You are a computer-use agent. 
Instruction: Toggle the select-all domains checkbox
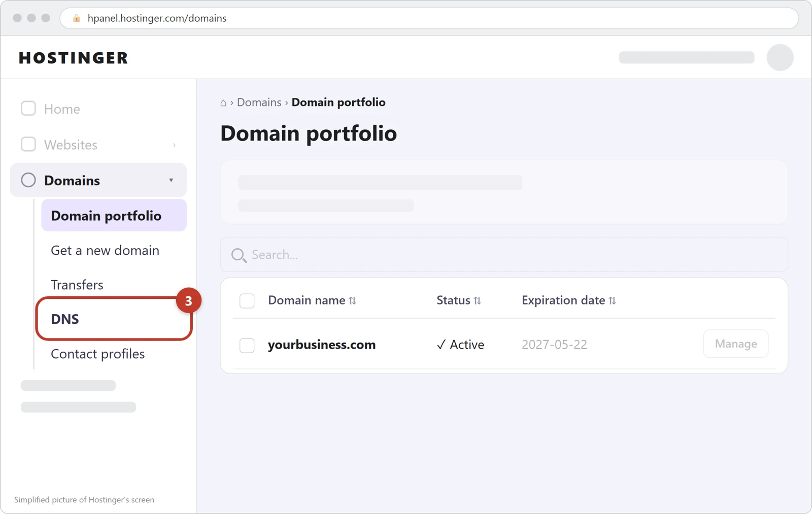[x=247, y=301]
